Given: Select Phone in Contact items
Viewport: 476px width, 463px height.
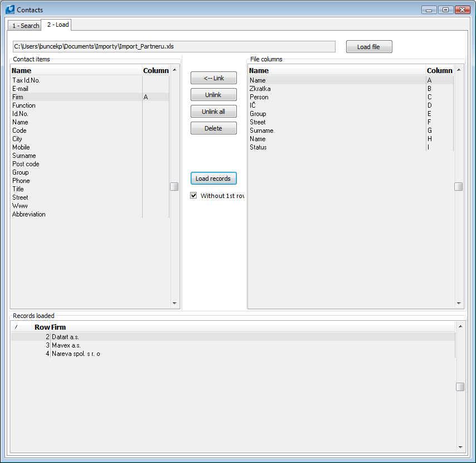Looking at the screenshot, I should point(90,181).
